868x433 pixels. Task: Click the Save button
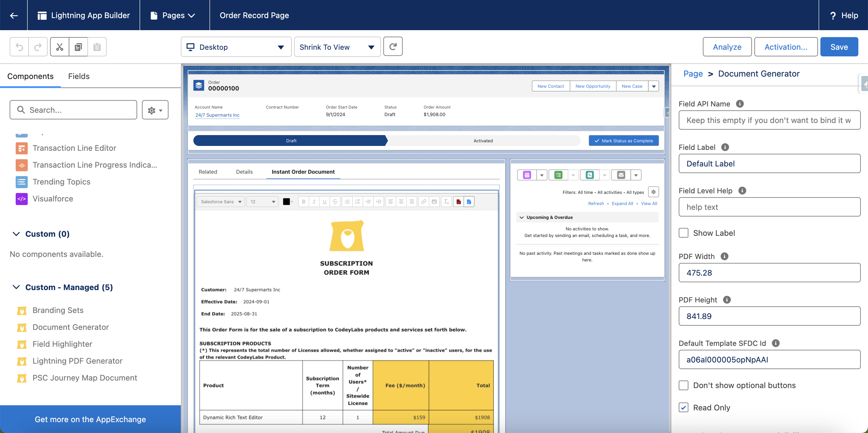839,47
